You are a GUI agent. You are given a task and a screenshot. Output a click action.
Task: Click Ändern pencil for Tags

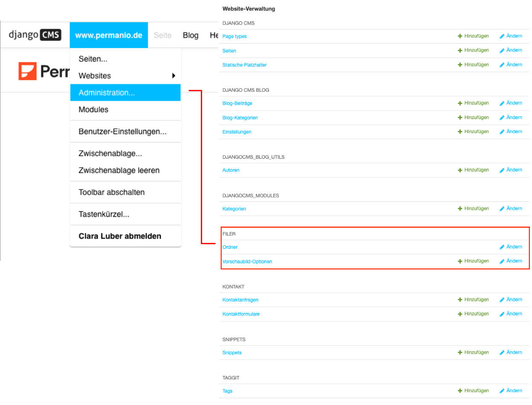[x=511, y=391]
